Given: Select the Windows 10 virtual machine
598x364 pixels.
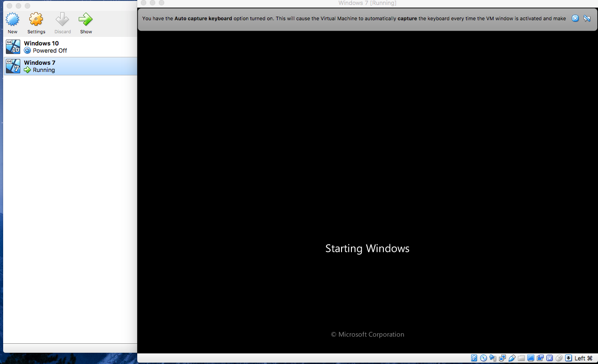Looking at the screenshot, I should coord(70,47).
